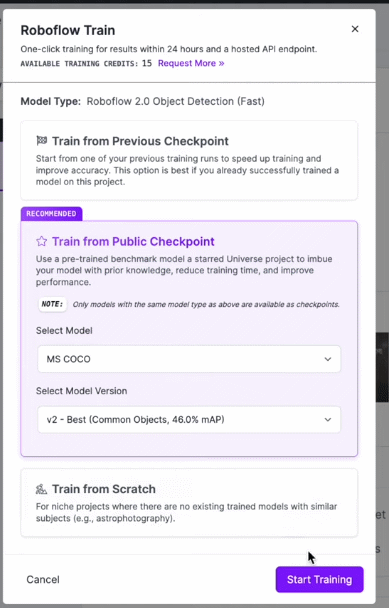Cancel the training dialog
This screenshot has height=608, width=389.
click(x=43, y=579)
